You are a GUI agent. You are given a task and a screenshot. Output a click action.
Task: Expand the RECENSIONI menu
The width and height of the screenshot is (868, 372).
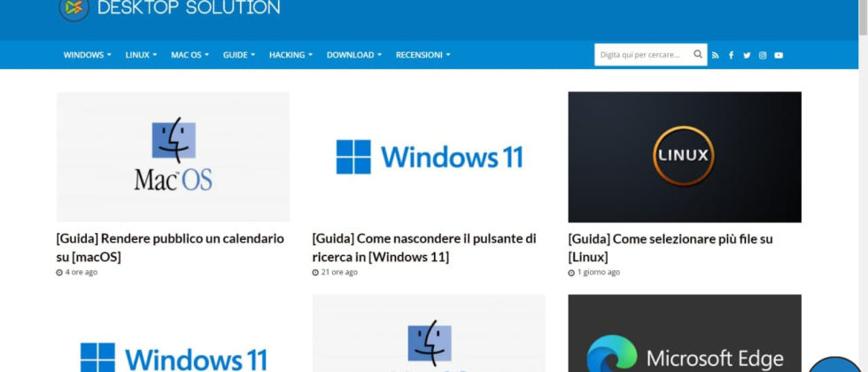pos(423,55)
